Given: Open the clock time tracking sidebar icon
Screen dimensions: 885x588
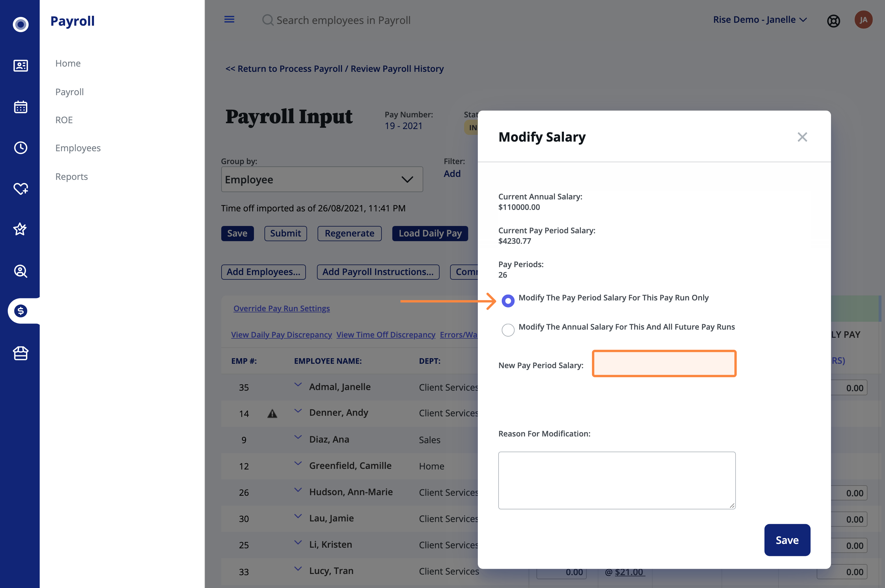Looking at the screenshot, I should tap(21, 148).
